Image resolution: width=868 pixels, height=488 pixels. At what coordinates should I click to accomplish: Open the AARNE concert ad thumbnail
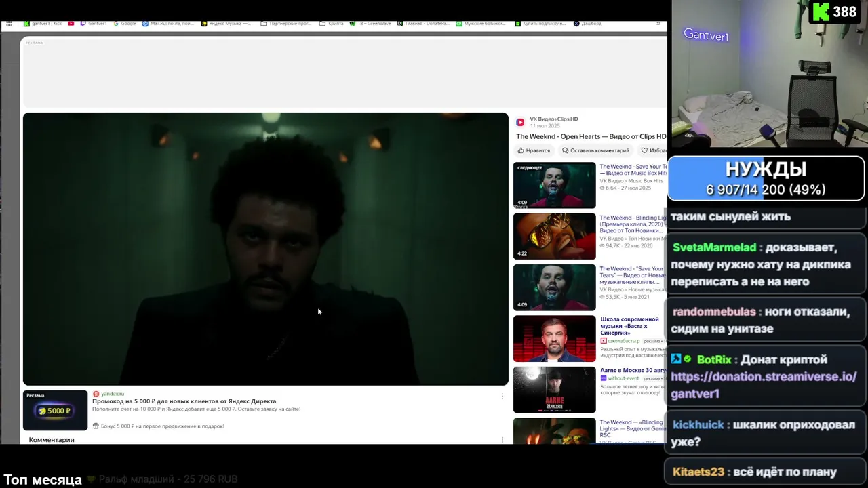554,390
